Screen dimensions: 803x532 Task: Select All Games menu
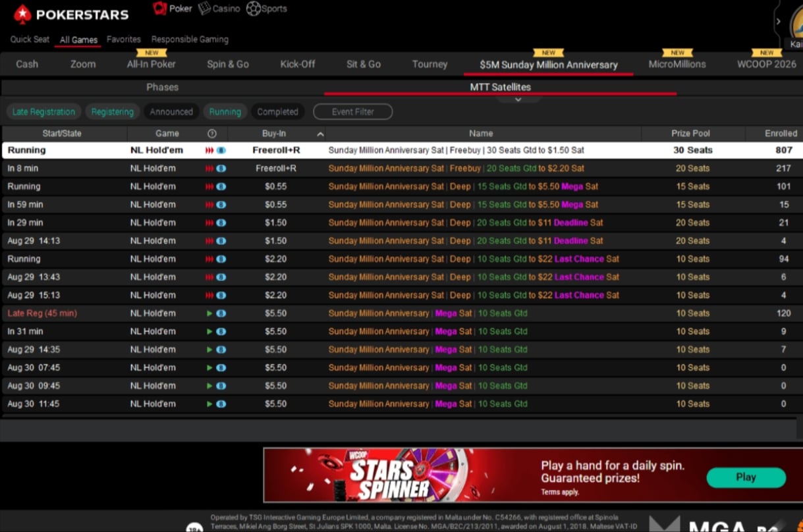pos(78,40)
